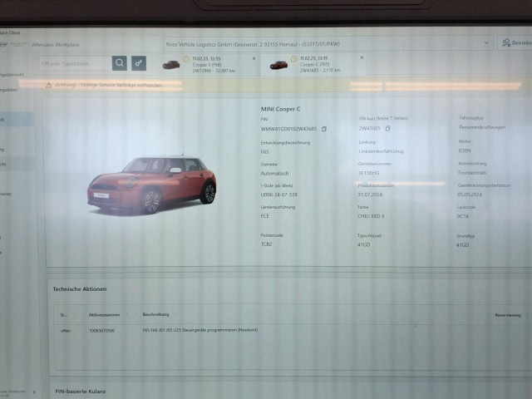Copy the short FIN 2W43685 via its icon
Screen dimensions: 532x399
387,129
